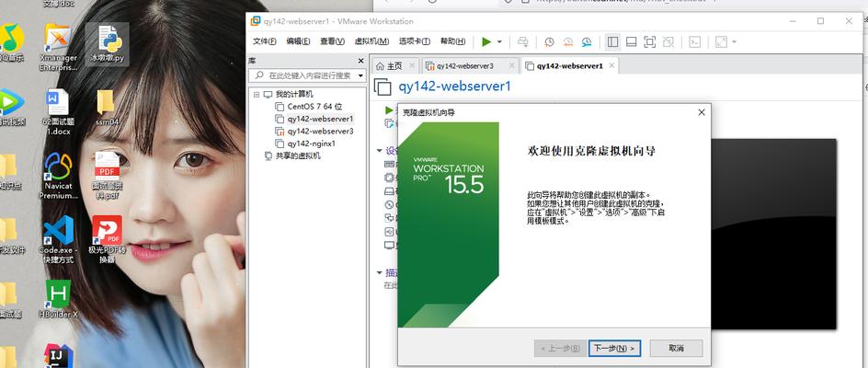Switch to the qy142-webserver3 tab
Image resolution: width=868 pixels, height=368 pixels.
[464, 66]
